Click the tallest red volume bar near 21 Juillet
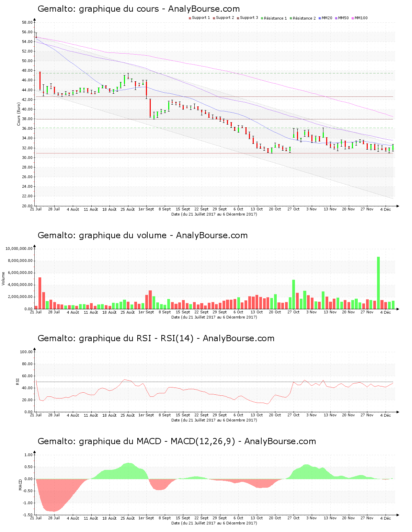 point(40,293)
